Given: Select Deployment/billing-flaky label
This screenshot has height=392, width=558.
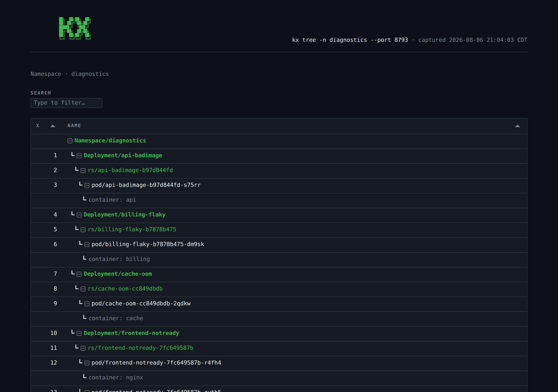Looking at the screenshot, I should pyautogui.click(x=124, y=215).
